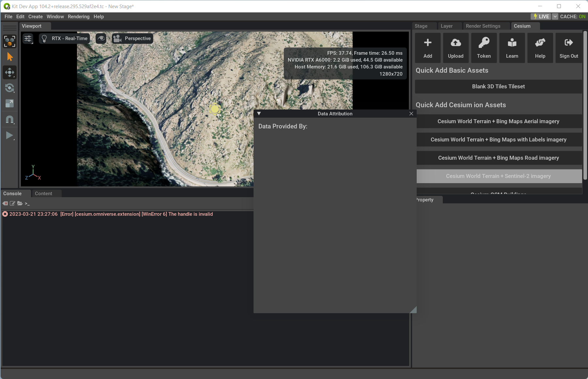The height and width of the screenshot is (379, 588).
Task: Activate the Move tool in left toolbar
Action: pos(10,72)
